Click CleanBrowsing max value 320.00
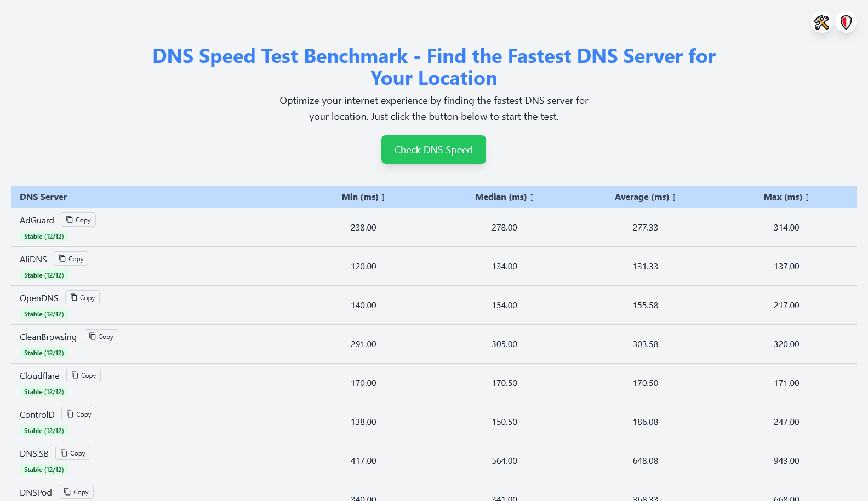868x501 pixels. [x=786, y=344]
